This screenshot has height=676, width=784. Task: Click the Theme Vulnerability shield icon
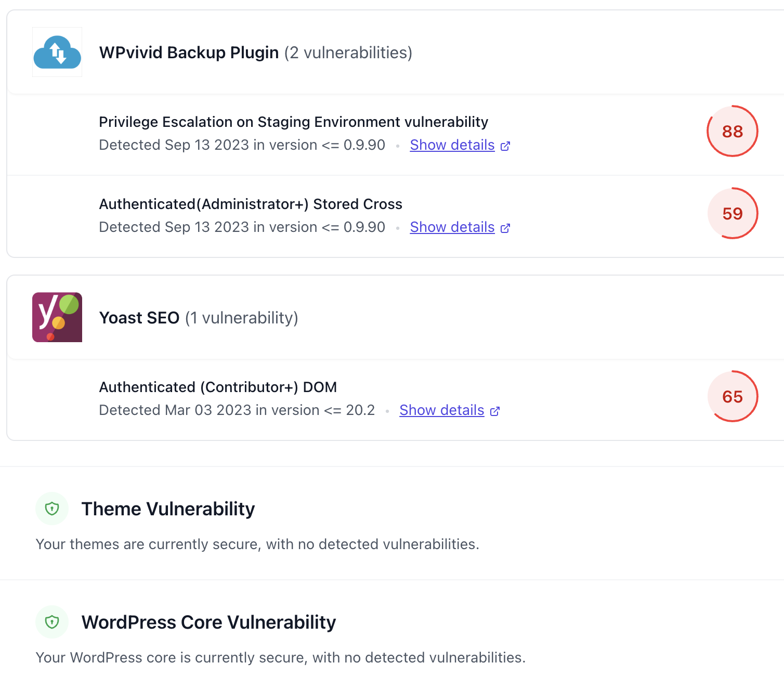pyautogui.click(x=52, y=509)
